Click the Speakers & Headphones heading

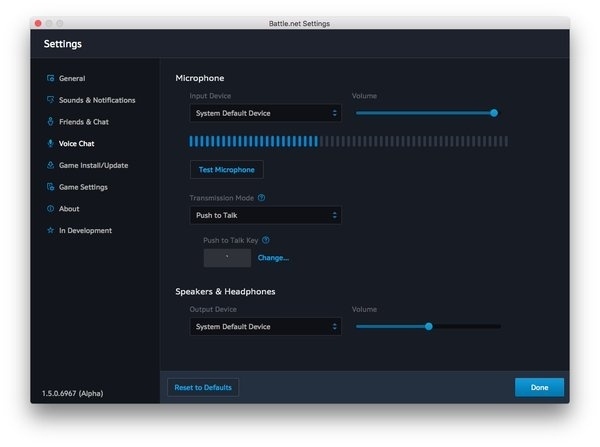(x=225, y=292)
